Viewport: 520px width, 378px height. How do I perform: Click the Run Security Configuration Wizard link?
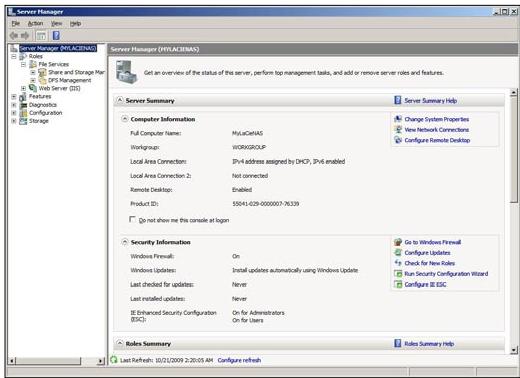(446, 274)
